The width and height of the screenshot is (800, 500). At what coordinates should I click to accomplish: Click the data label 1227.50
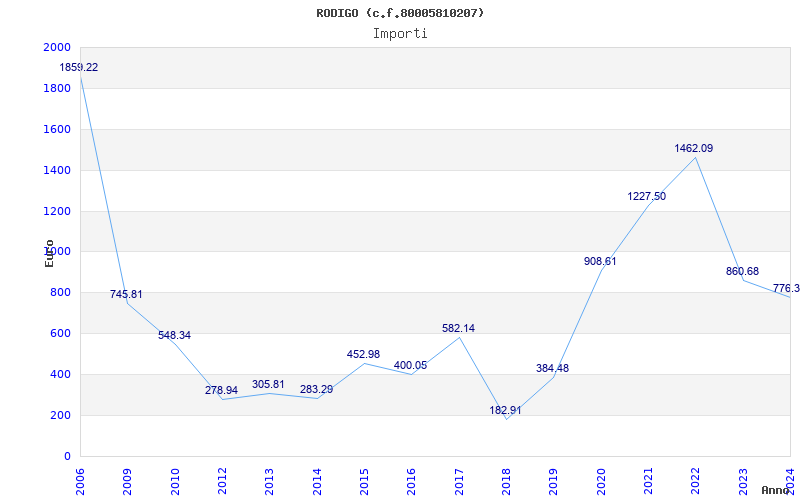coord(646,196)
